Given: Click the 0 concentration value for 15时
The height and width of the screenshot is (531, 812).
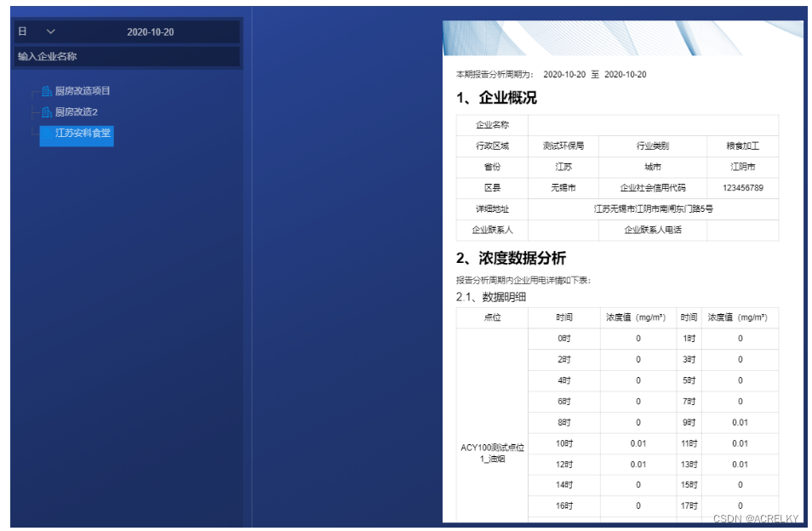Looking at the screenshot, I should point(740,485).
